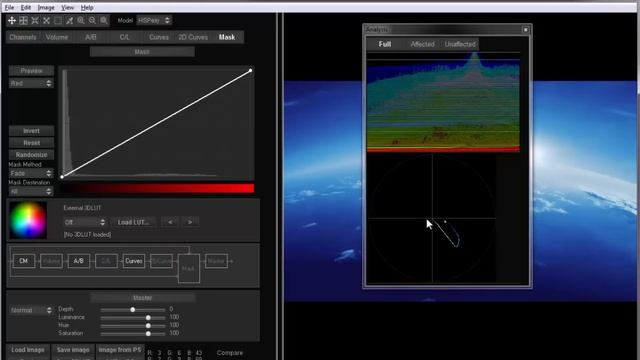Toggle the Mask node in pipeline
This screenshot has width=640, height=360.
tap(189, 268)
